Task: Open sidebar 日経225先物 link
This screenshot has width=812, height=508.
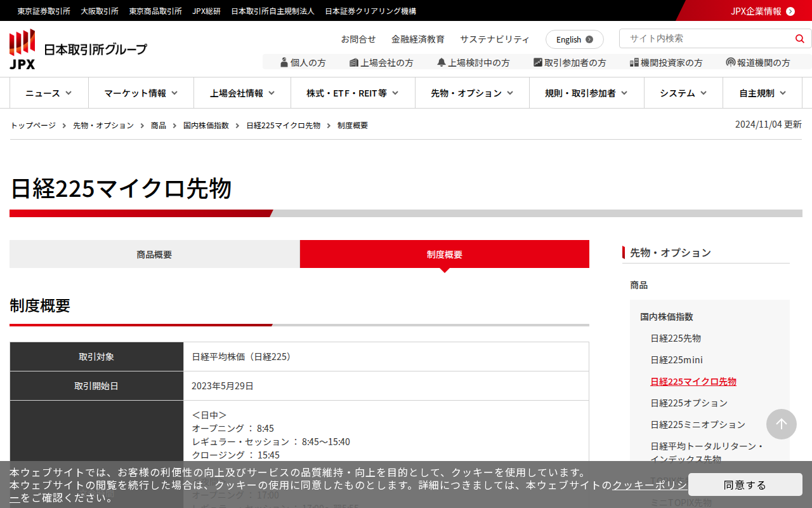Action: pos(676,338)
